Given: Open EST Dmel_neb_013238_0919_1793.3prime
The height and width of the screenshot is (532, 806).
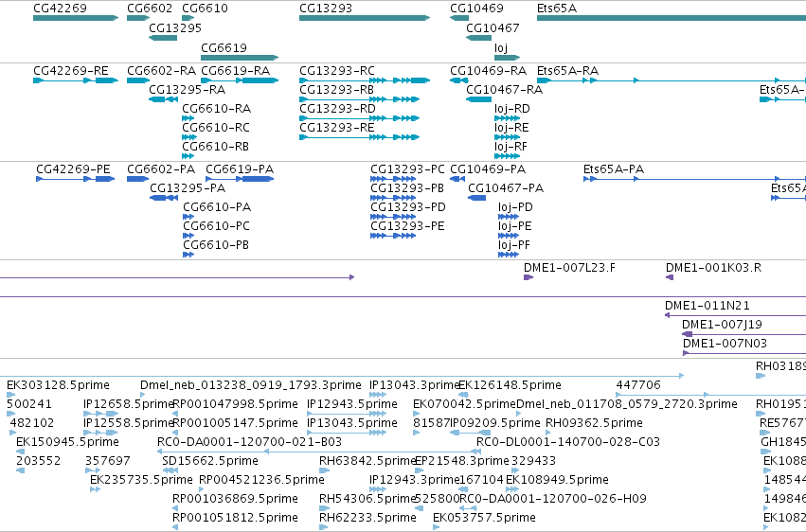Looking at the screenshot, I should [x=142, y=395].
